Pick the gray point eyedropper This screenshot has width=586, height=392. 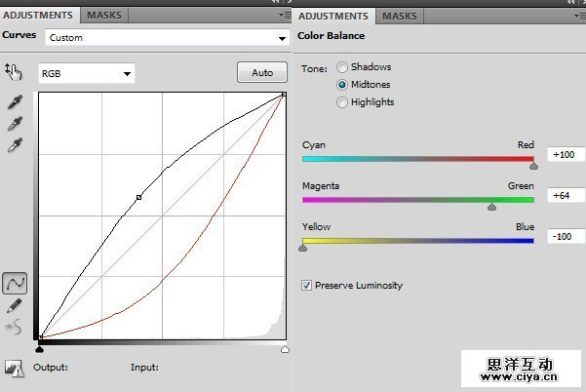[x=14, y=124]
